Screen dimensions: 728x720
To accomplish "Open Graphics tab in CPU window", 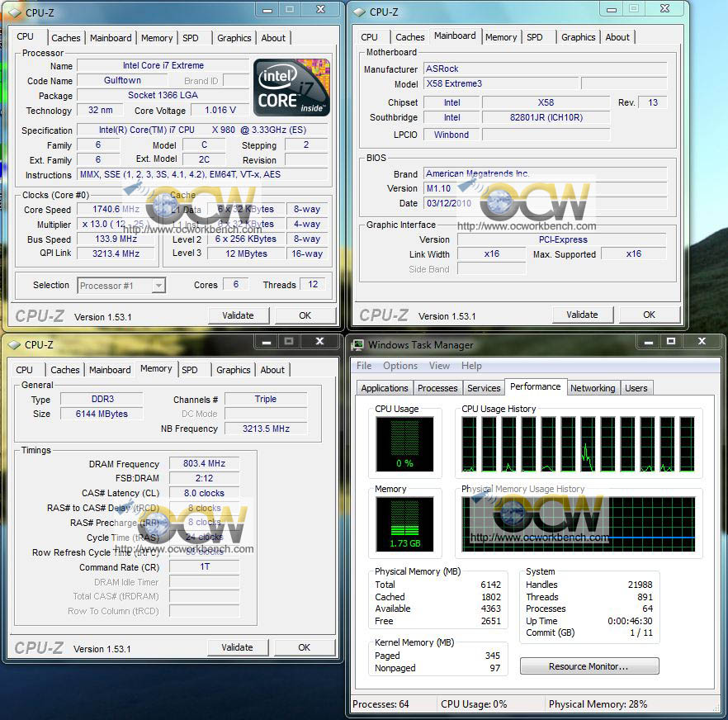I will click(x=234, y=38).
